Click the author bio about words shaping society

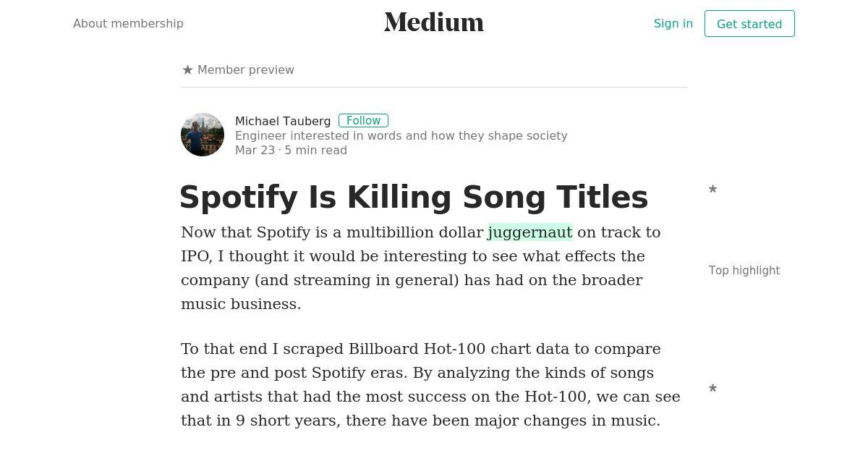coord(401,135)
